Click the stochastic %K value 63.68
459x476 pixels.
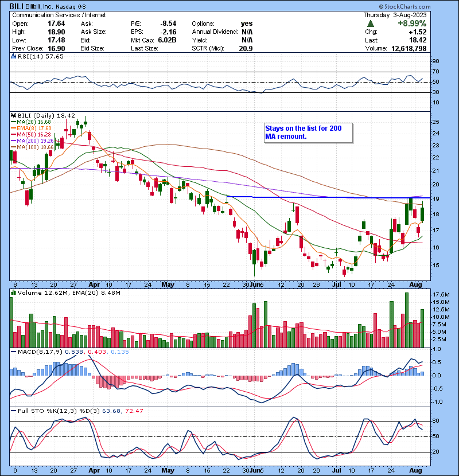click(111, 411)
